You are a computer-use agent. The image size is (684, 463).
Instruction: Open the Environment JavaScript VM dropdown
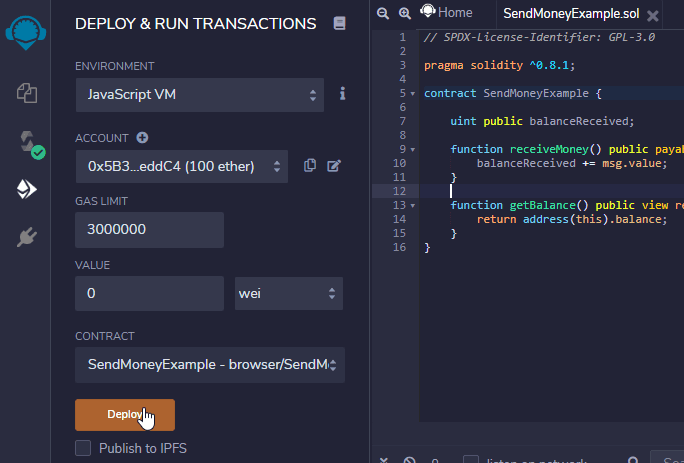click(200, 95)
